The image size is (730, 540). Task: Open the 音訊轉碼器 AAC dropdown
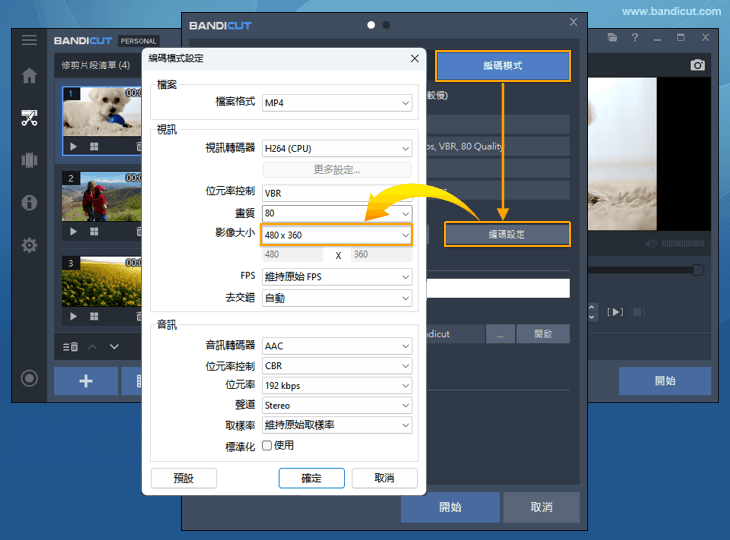pos(336,346)
